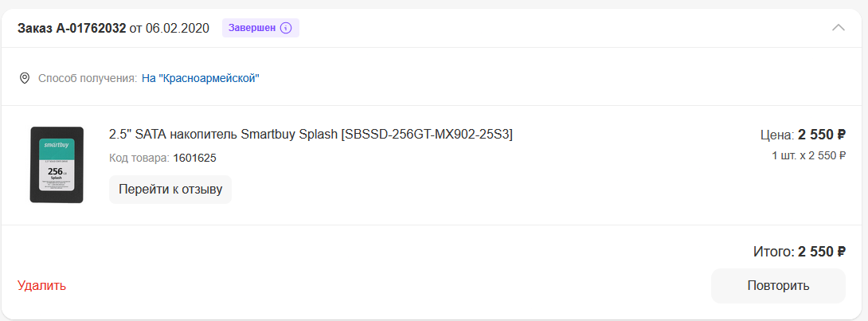The image size is (868, 321).
Task: Collapse the order A-01762032 details
Action: [x=838, y=28]
